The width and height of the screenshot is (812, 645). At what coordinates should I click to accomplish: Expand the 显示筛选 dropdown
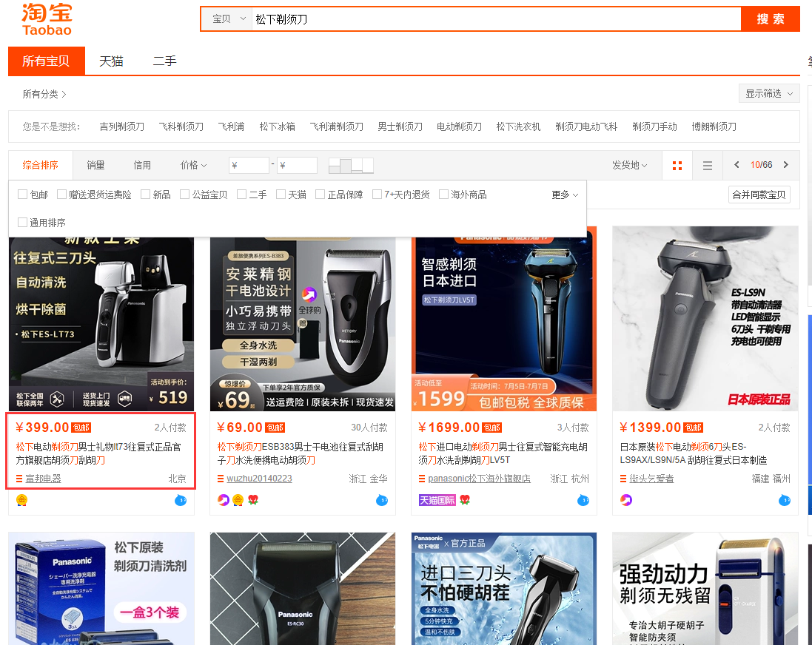(769, 94)
